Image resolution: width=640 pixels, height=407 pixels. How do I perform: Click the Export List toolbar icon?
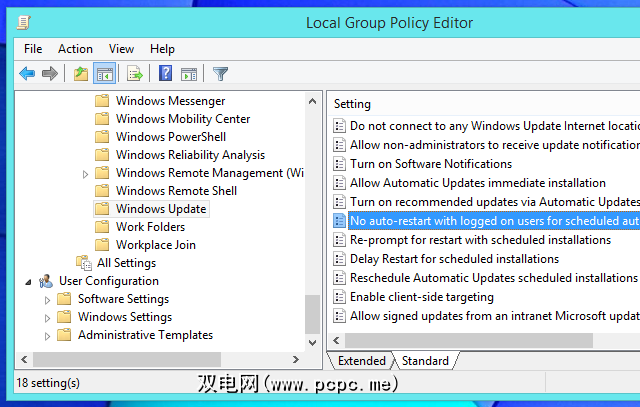tap(135, 74)
